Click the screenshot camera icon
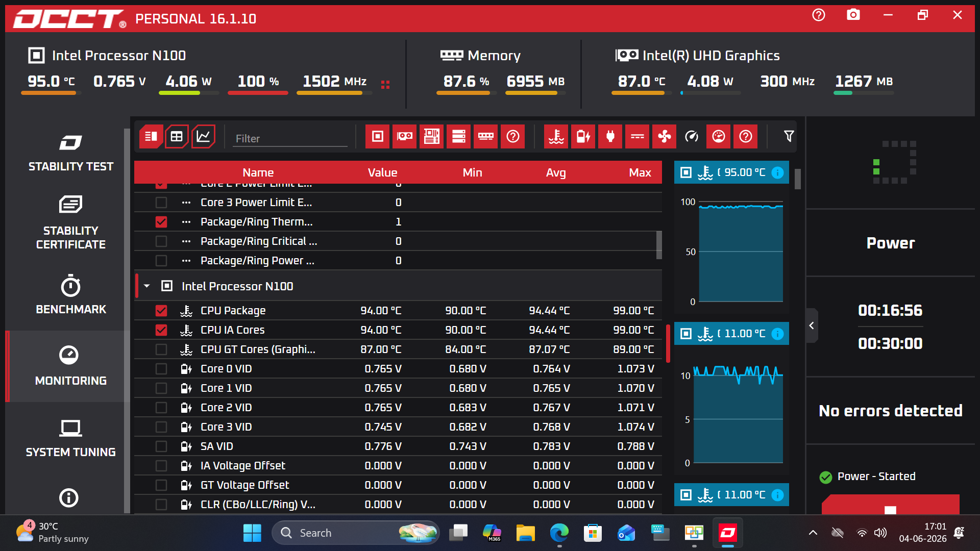Image resolution: width=980 pixels, height=551 pixels. pyautogui.click(x=853, y=15)
